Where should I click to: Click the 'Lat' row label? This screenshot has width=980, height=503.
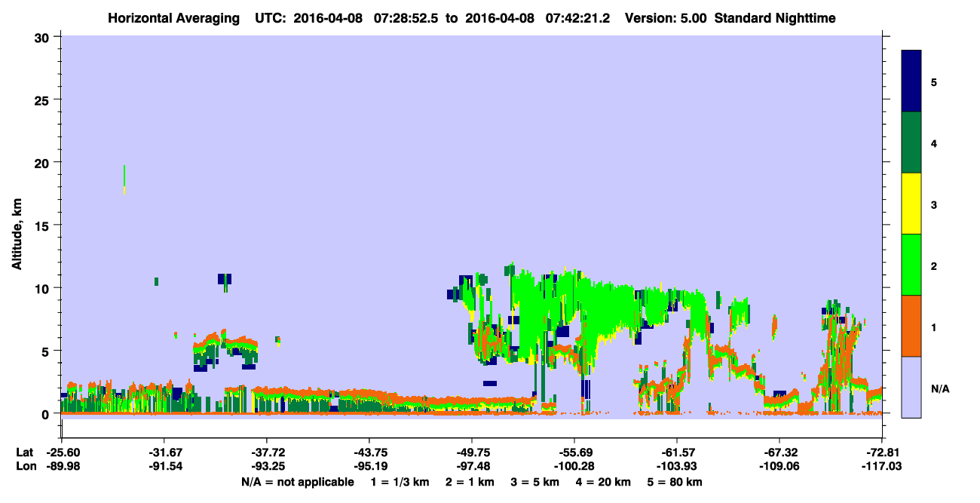pos(24,452)
